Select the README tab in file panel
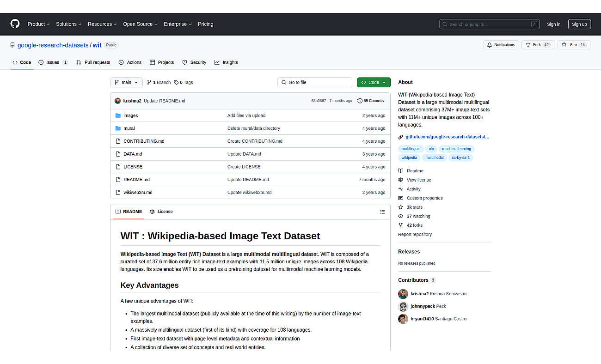Image resolution: width=601 pixels, height=364 pixels. (x=129, y=212)
